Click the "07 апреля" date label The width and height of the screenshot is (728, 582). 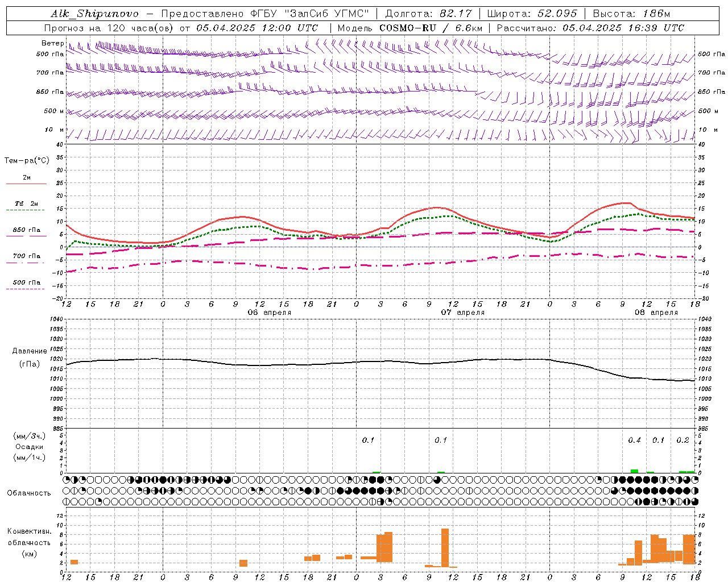(463, 313)
